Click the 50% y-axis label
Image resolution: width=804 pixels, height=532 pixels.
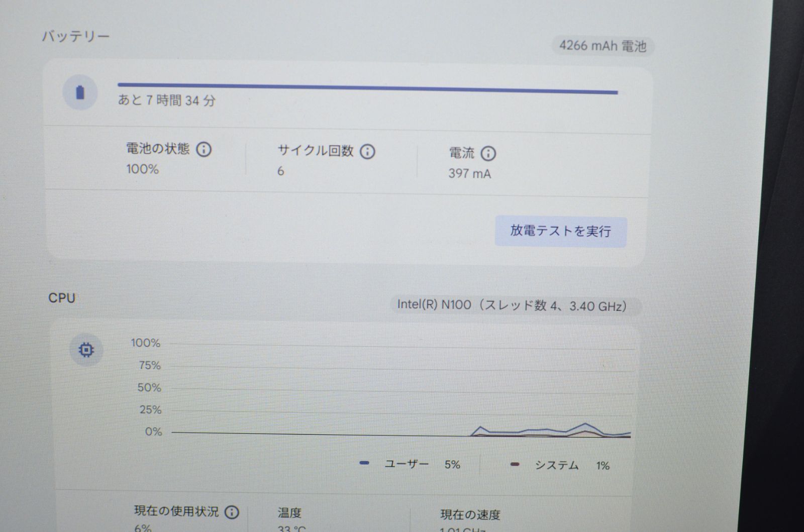149,388
